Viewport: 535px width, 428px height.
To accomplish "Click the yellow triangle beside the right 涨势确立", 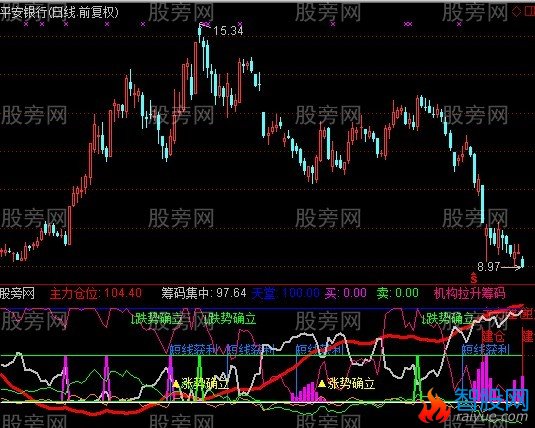I will [x=322, y=384].
